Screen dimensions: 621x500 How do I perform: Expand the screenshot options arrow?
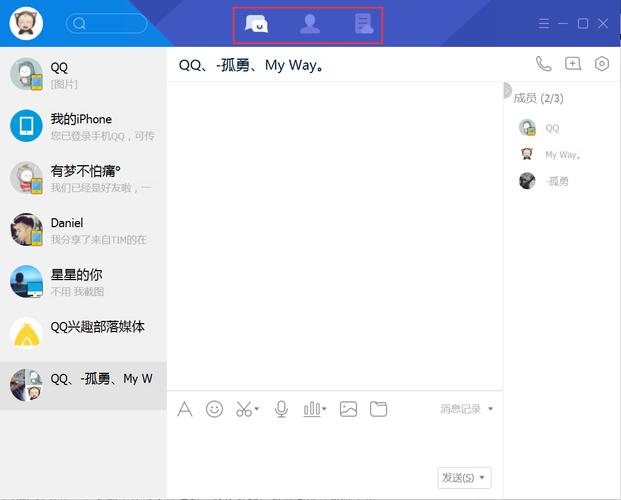point(257,408)
